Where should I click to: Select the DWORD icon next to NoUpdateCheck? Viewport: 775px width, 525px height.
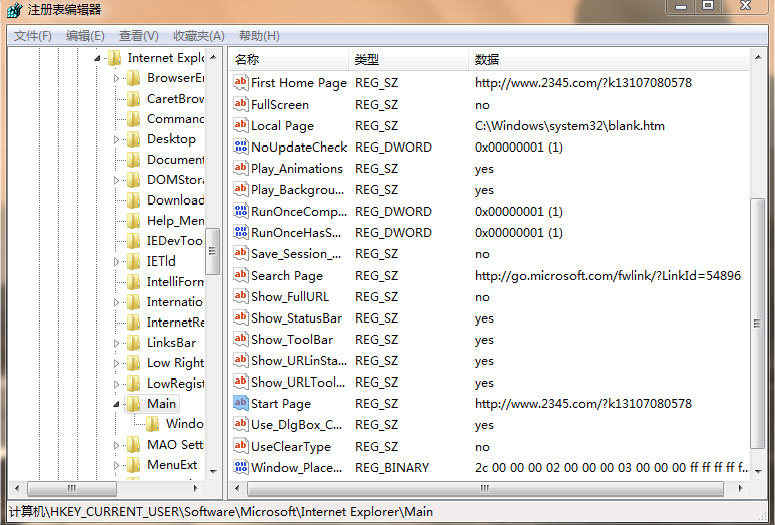pyautogui.click(x=240, y=147)
